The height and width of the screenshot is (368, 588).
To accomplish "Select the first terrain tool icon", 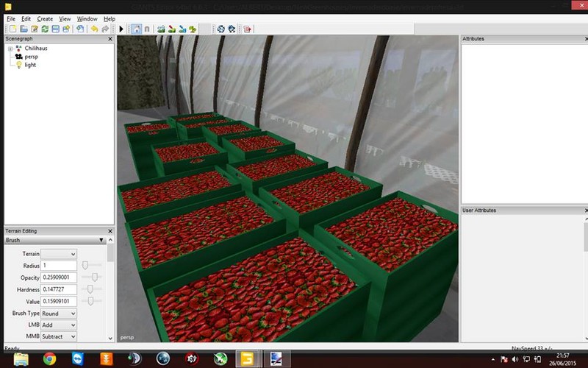I will pos(161,29).
